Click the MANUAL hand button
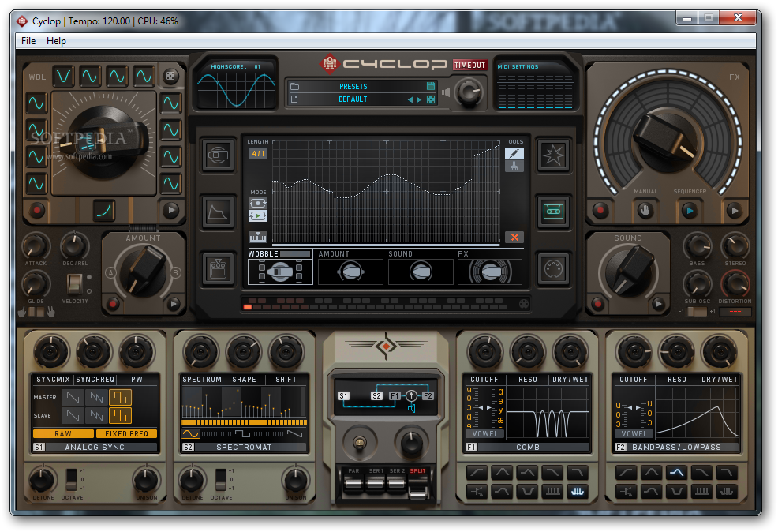Image resolution: width=778 pixels, height=532 pixels. click(x=645, y=210)
